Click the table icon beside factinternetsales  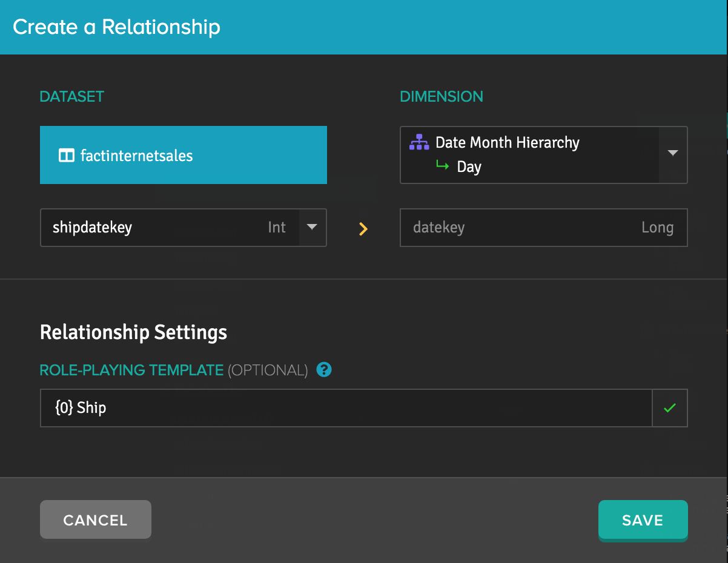66,156
